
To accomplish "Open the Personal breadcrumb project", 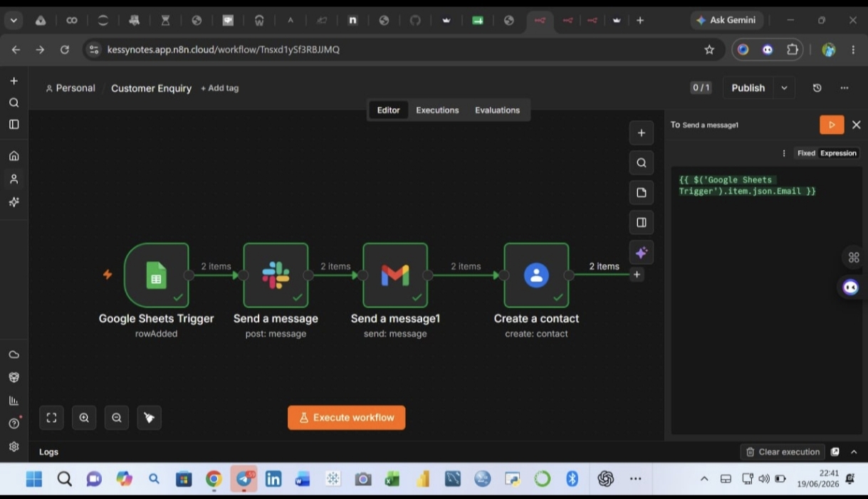I will (70, 88).
